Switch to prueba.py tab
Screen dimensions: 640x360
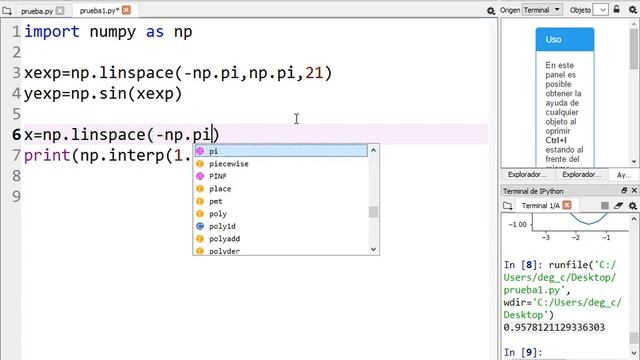(37, 11)
